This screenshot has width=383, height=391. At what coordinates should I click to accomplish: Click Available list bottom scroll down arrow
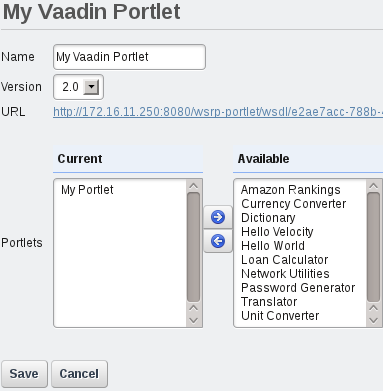click(373, 320)
